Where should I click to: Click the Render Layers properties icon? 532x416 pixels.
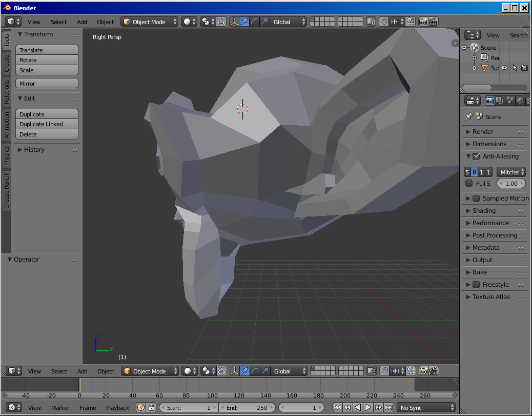500,101
